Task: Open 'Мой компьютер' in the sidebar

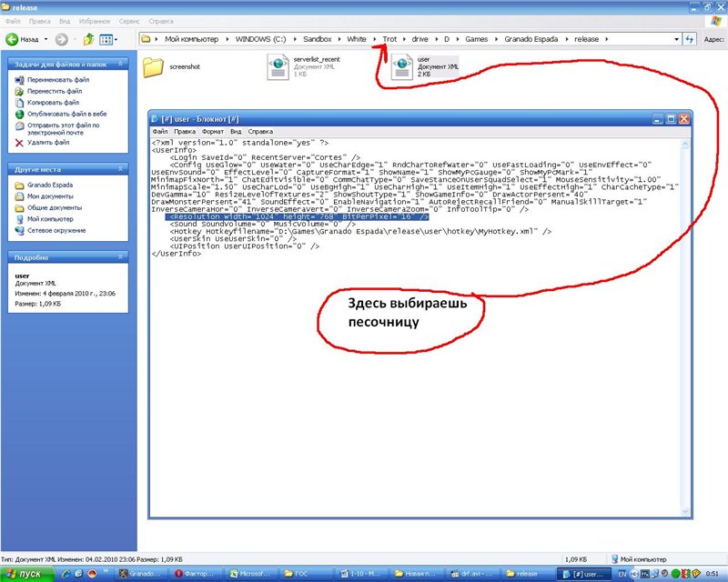Action: 50,219
